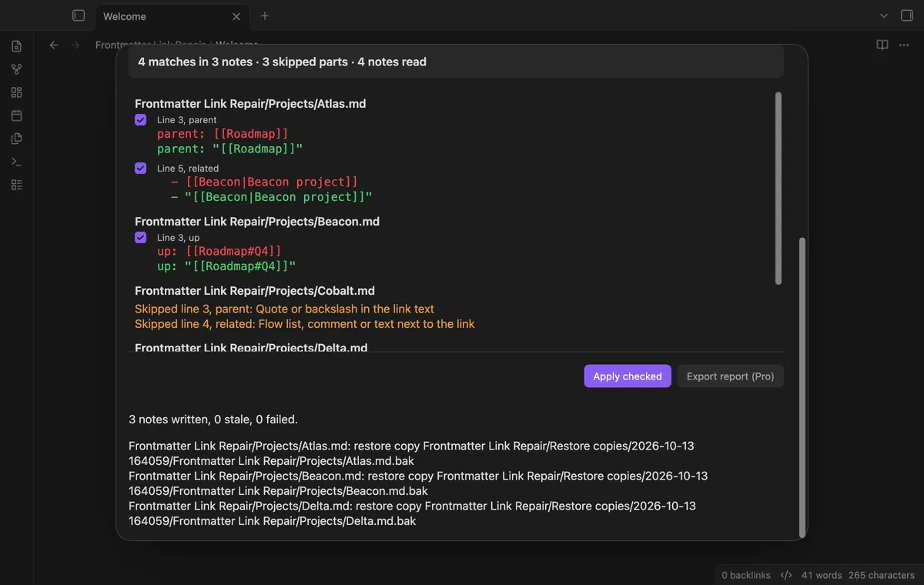The width and height of the screenshot is (924, 585).
Task: Open command palette terminal icon
Action: [x=17, y=162]
